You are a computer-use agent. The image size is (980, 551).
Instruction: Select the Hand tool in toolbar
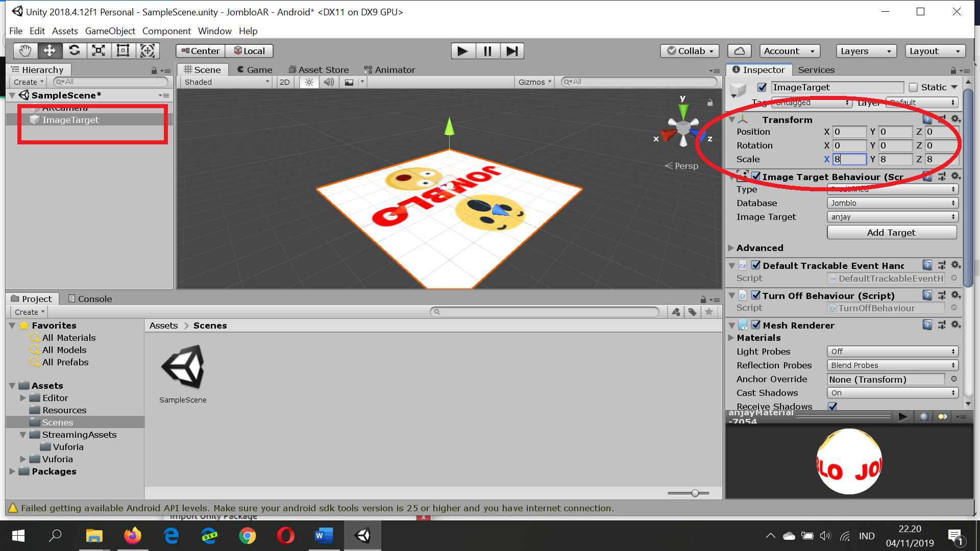(x=25, y=51)
